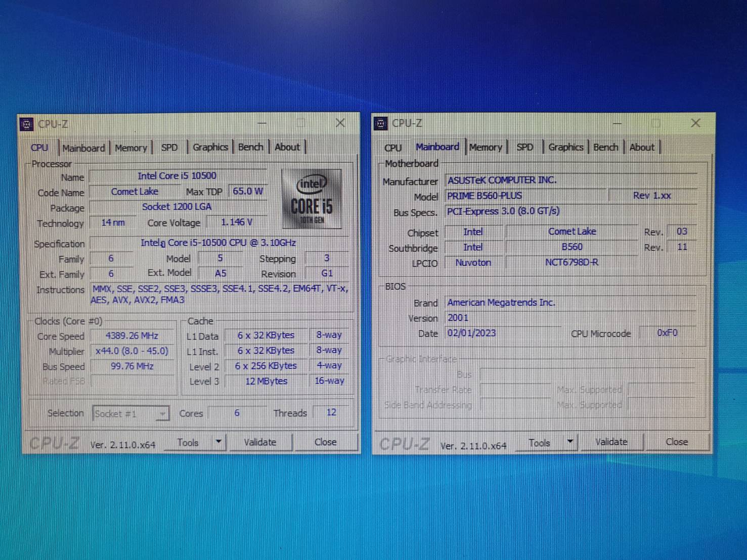Minimize the right CPU-Z window
Viewport: 747px width, 560px height.
coord(617,123)
